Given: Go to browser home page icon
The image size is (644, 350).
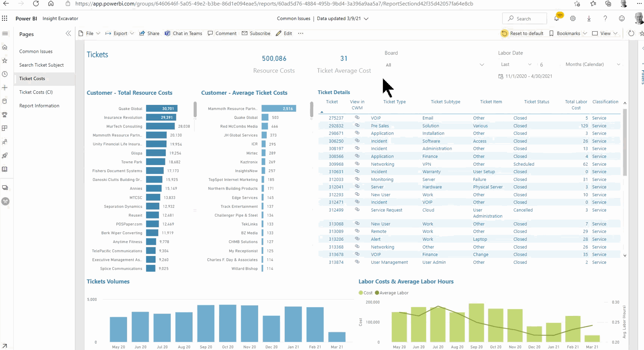Looking at the screenshot, I should (x=51, y=4).
